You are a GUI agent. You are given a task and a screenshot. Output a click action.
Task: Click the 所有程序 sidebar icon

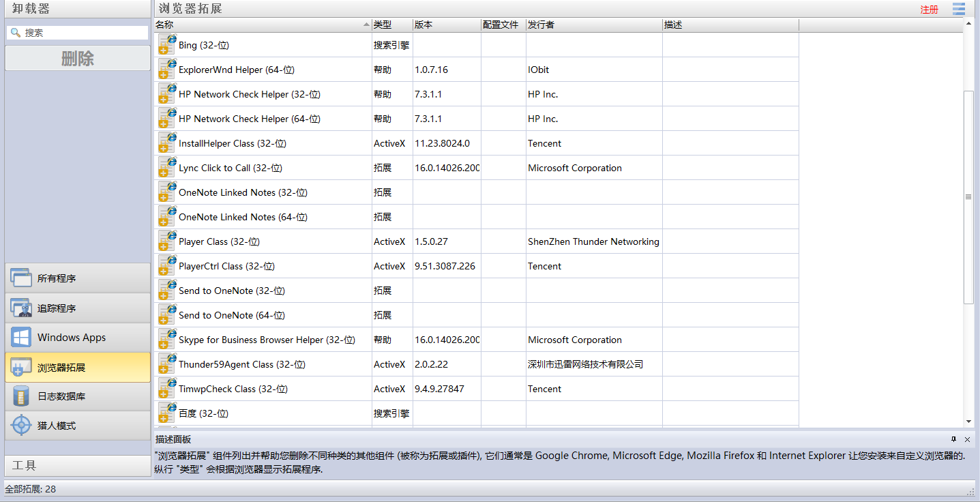21,278
